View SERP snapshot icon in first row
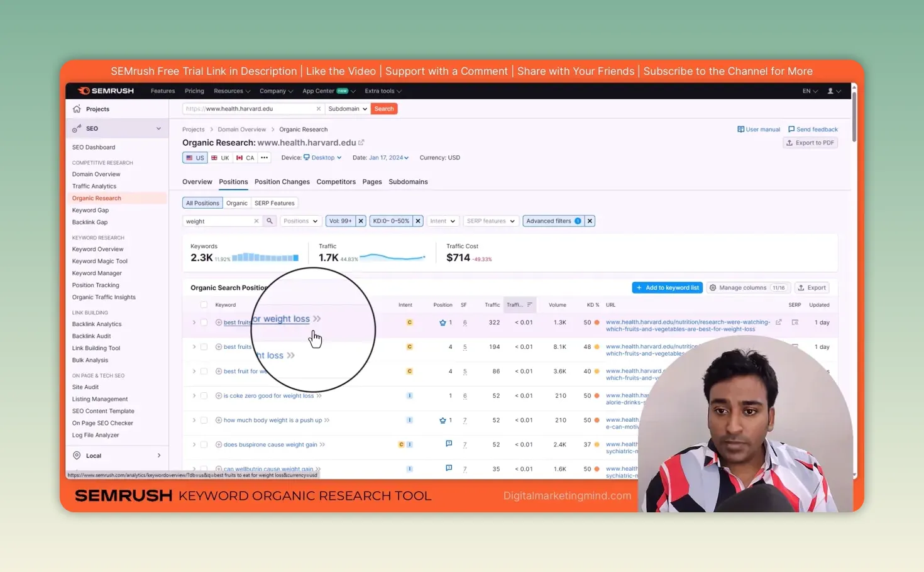924x572 pixels. [x=795, y=322]
